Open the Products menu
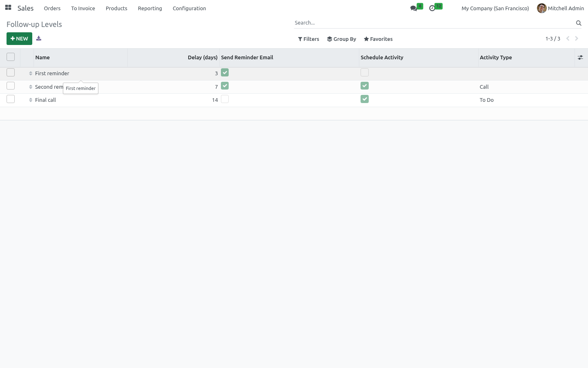Viewport: 588px width, 368px height. click(x=116, y=8)
